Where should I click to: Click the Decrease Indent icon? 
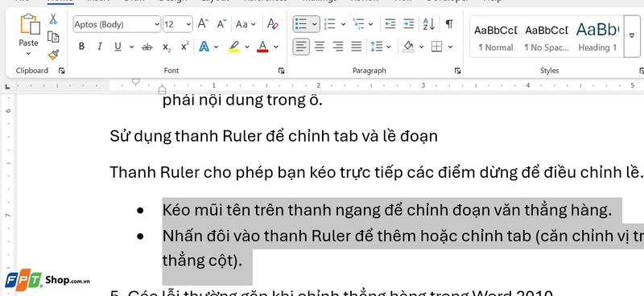(390, 24)
